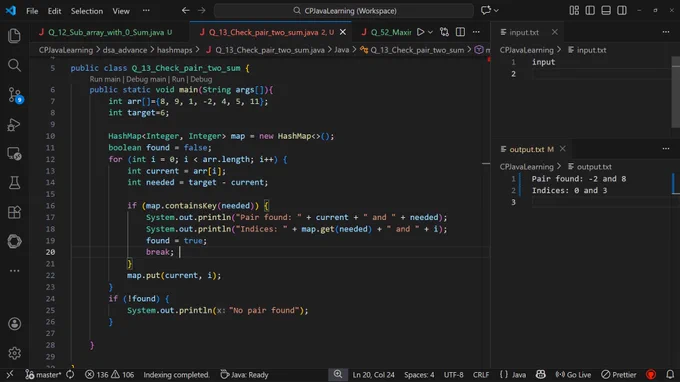
Task: Open the File menu
Action: pyautogui.click(x=32, y=11)
